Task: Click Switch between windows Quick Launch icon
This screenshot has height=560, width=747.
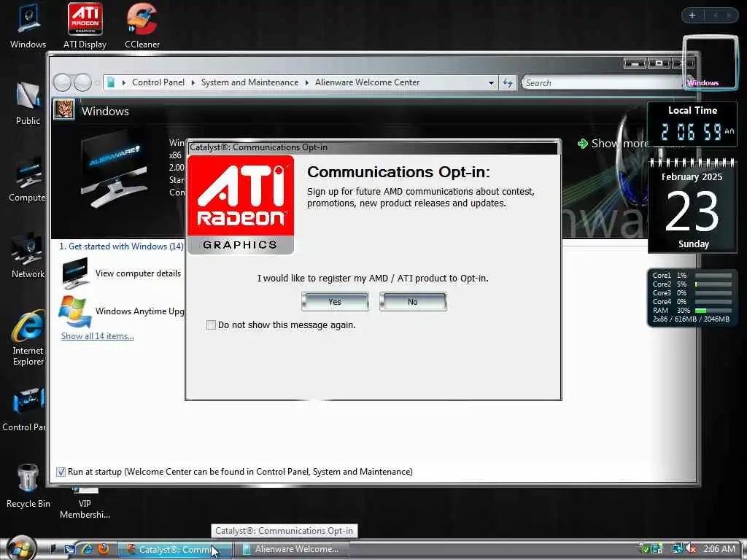Action: pyautogui.click(x=69, y=549)
